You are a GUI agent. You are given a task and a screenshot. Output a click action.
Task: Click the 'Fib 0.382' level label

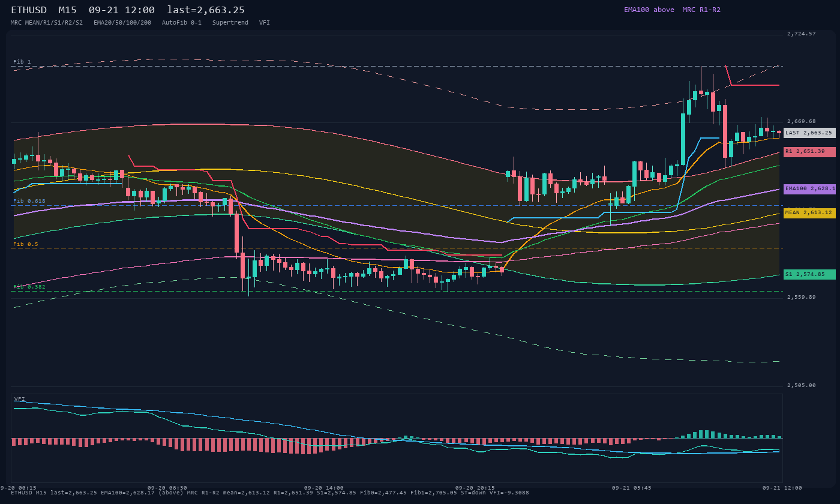(x=29, y=287)
